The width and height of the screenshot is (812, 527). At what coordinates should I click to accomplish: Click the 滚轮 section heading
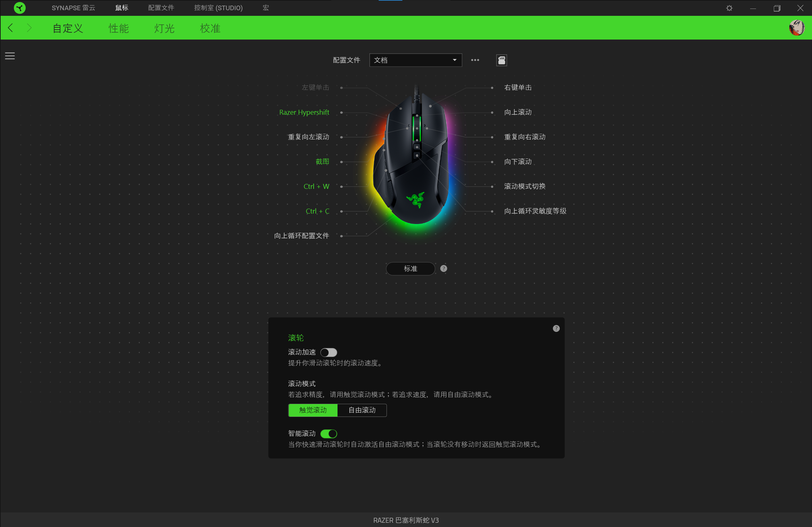(295, 337)
